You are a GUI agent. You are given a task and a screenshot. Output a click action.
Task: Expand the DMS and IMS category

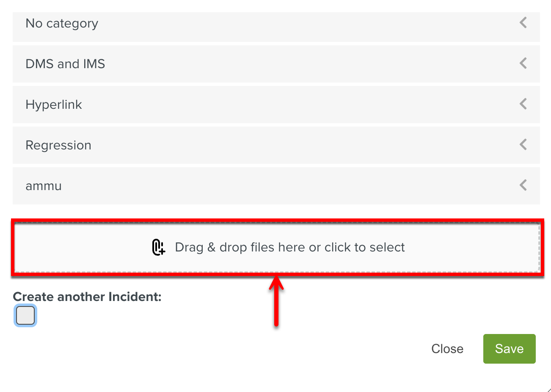[523, 63]
